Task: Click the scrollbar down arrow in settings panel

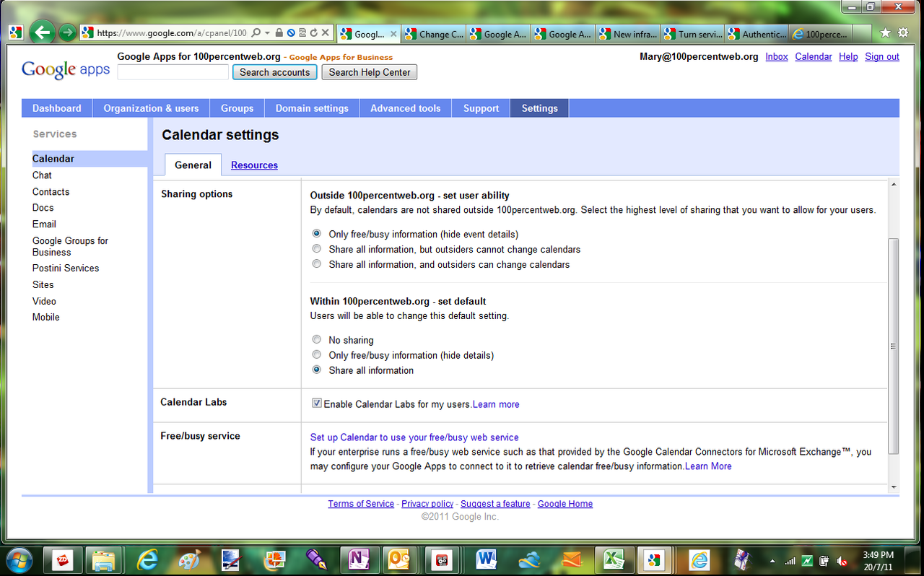Action: 894,487
